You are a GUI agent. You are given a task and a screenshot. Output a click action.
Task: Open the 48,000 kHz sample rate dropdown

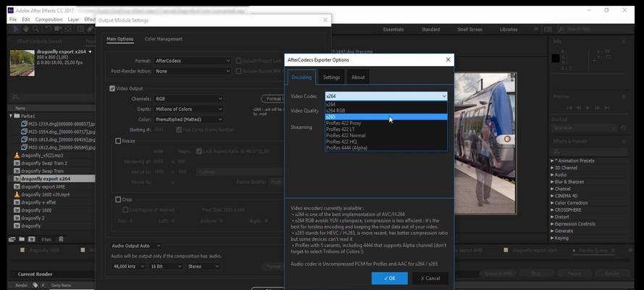(128, 266)
